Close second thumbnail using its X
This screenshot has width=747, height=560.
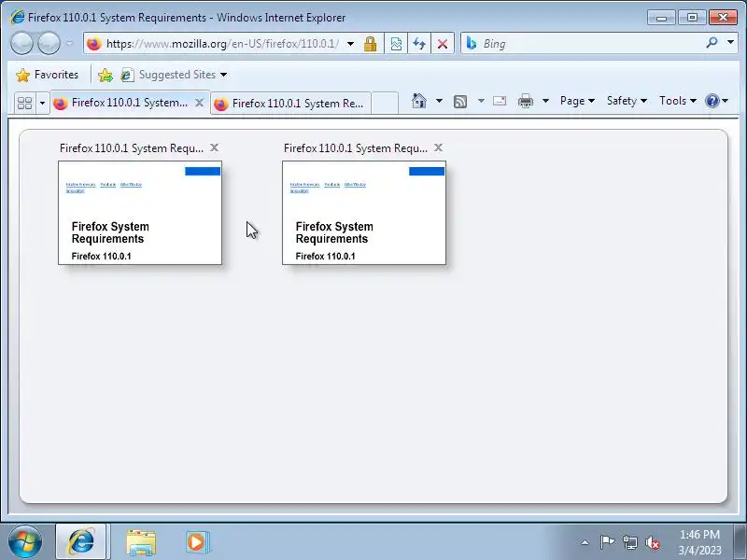438,147
